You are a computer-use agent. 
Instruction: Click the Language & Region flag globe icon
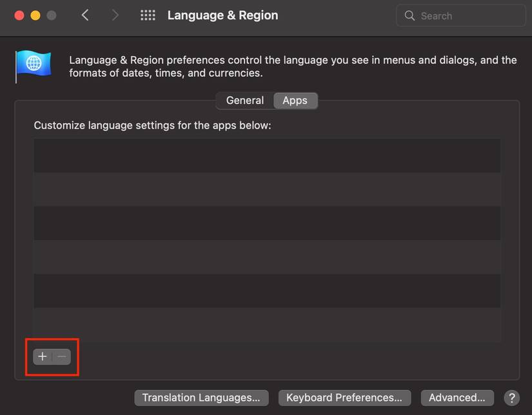pos(33,65)
